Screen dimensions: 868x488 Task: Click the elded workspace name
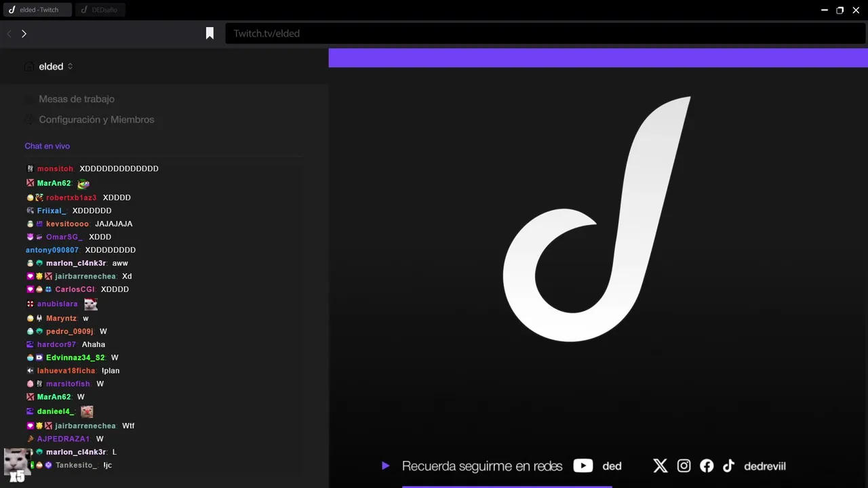[51, 66]
